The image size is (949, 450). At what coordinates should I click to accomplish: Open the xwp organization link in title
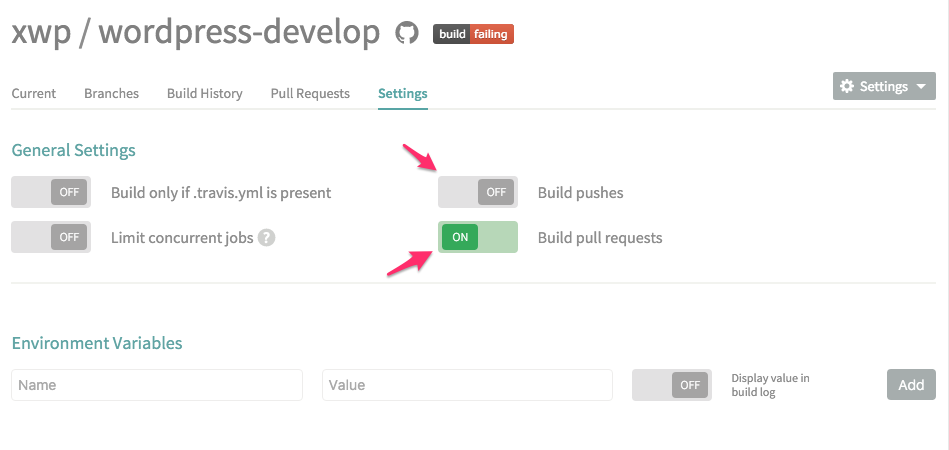click(x=39, y=32)
